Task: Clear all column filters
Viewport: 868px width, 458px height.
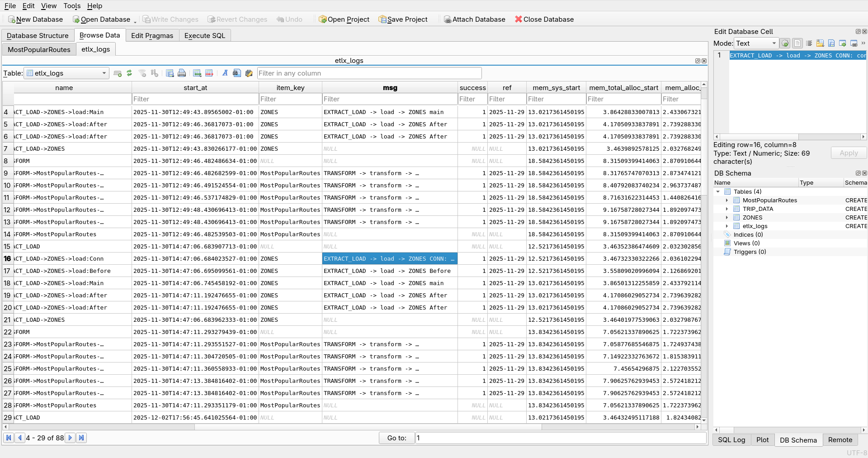Action: pos(143,73)
